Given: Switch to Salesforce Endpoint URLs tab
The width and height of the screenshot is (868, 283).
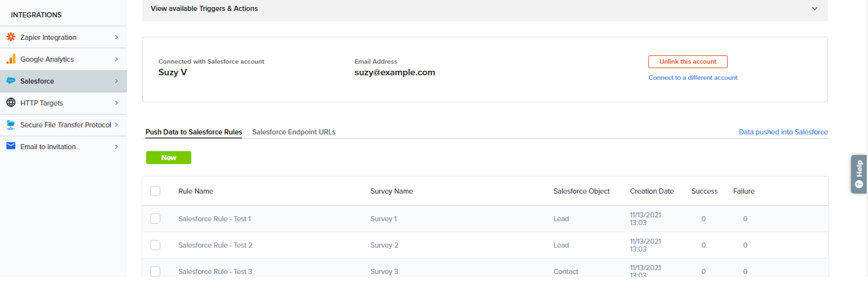Looking at the screenshot, I should click(294, 132).
